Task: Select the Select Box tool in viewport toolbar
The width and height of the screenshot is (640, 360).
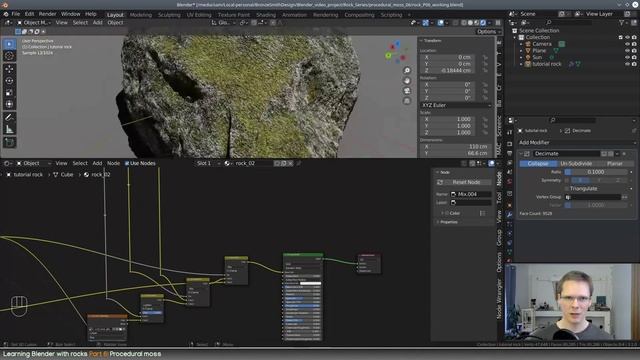Action: pyautogui.click(x=9, y=44)
